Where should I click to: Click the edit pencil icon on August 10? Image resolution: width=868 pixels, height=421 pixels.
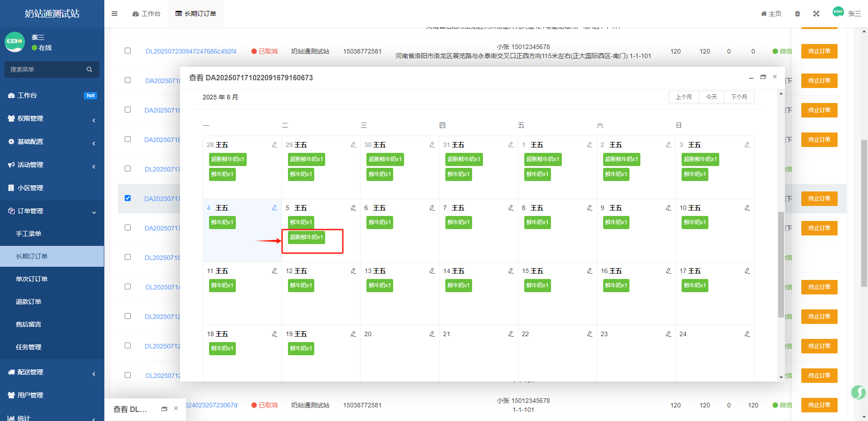(x=747, y=208)
